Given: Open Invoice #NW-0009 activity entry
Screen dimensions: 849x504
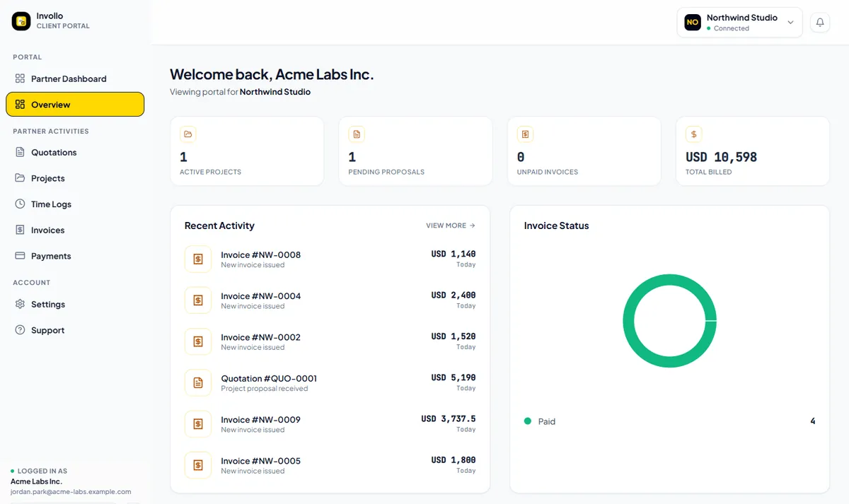Looking at the screenshot, I should [x=330, y=423].
